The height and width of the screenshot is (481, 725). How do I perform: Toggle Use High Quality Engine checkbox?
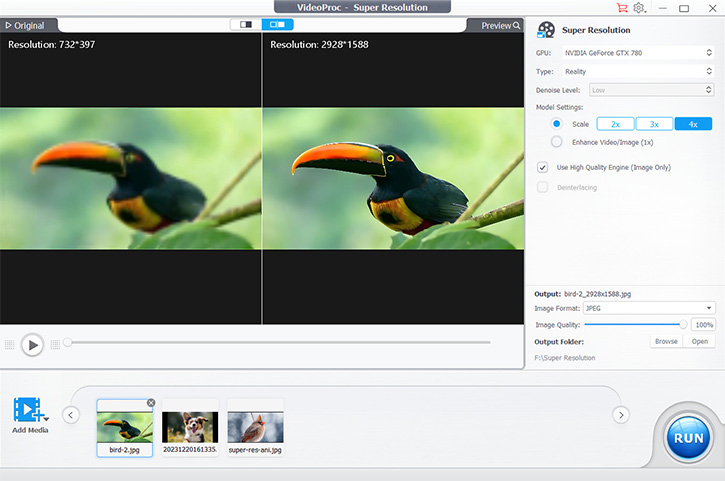(543, 167)
